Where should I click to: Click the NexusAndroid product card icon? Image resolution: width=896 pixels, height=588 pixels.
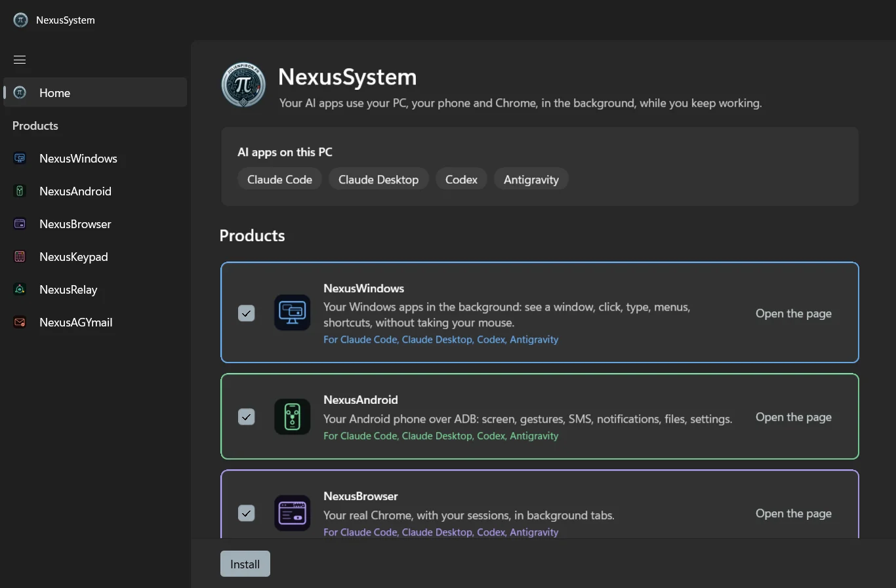[x=292, y=417]
